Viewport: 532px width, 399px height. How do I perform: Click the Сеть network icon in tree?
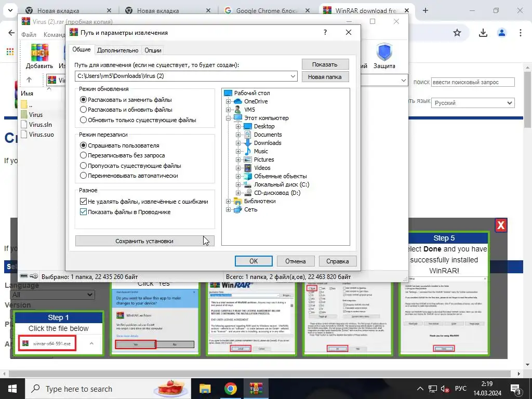(238, 209)
